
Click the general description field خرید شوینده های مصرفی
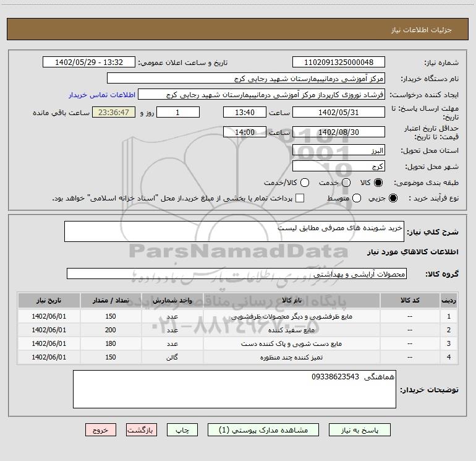click(234, 231)
